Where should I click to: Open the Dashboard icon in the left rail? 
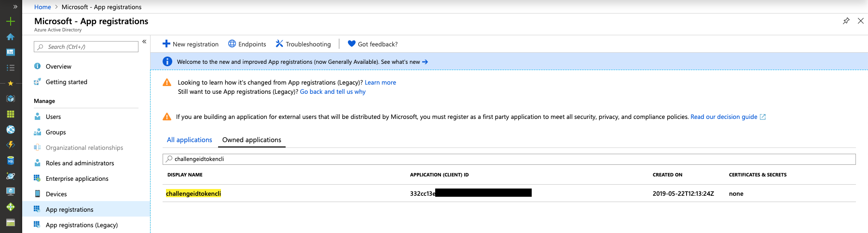pyautogui.click(x=11, y=52)
